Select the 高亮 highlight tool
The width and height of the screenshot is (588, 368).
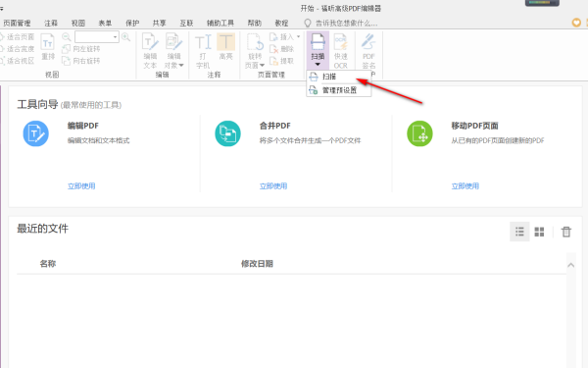(225, 47)
